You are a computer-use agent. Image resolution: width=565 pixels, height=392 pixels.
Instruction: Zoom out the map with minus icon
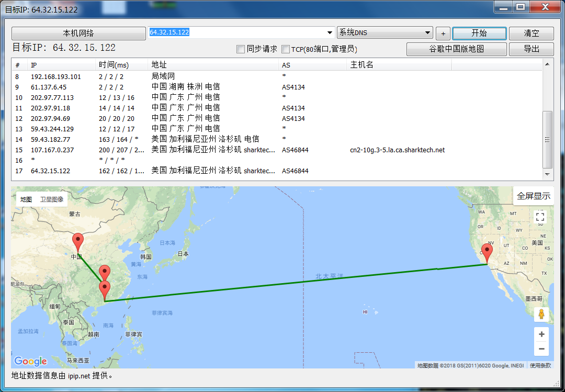pos(541,349)
